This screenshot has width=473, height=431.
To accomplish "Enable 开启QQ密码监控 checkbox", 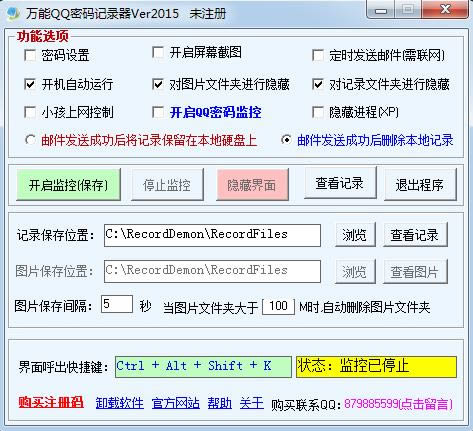I will tap(158, 112).
